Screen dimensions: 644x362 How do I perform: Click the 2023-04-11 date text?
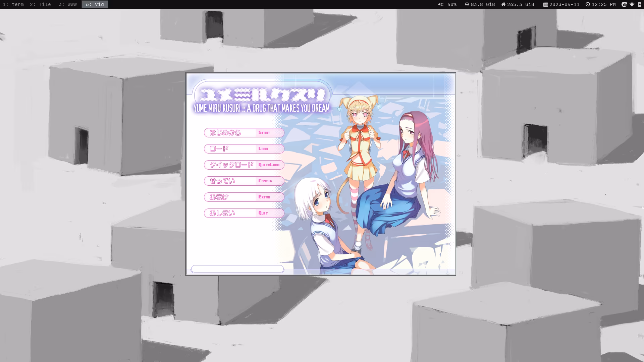pyautogui.click(x=564, y=4)
